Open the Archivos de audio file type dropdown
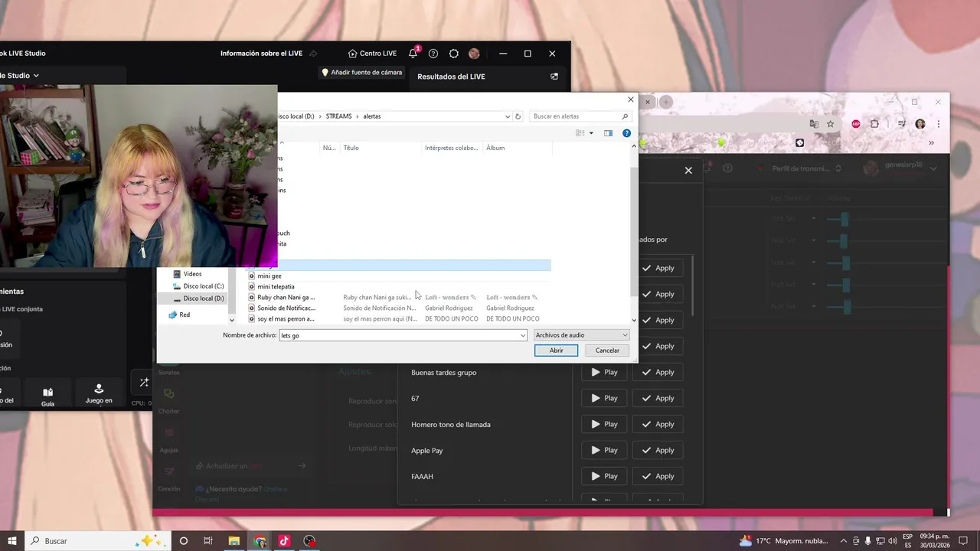This screenshot has height=551, width=980. 581,335
